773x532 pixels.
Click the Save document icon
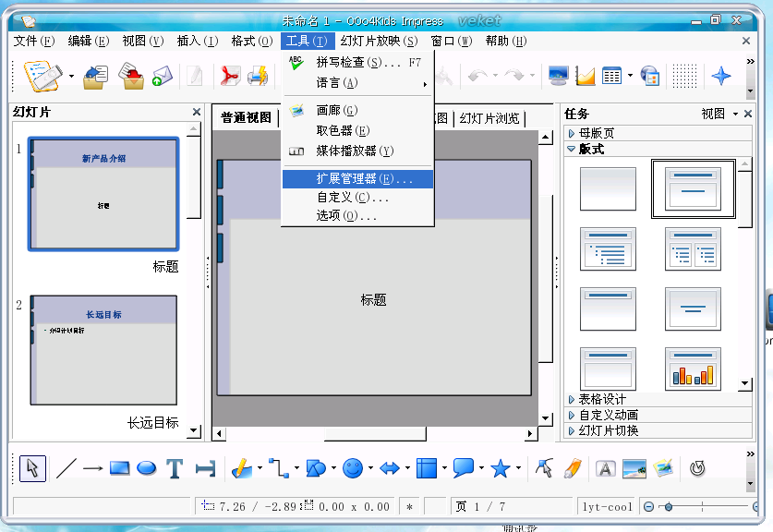(x=130, y=76)
